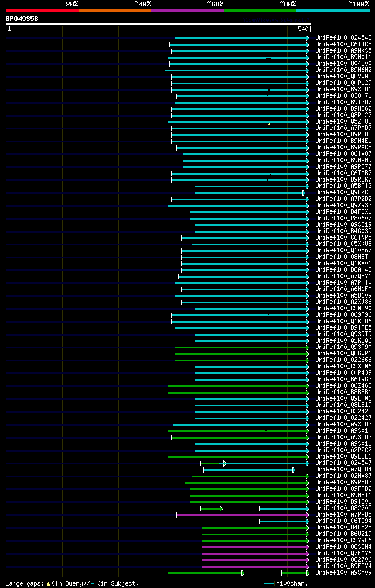Viewport: 375px width, 588px height.
Task: Select the UniRef100_Q8GWR6 label
Action: click(343, 353)
